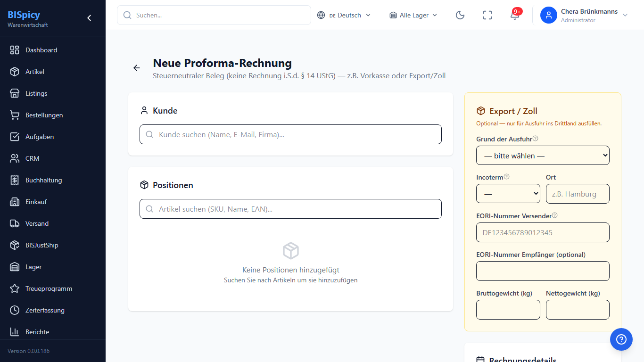This screenshot has width=644, height=362.
Task: Click the Kunde person icon
Action: click(144, 111)
